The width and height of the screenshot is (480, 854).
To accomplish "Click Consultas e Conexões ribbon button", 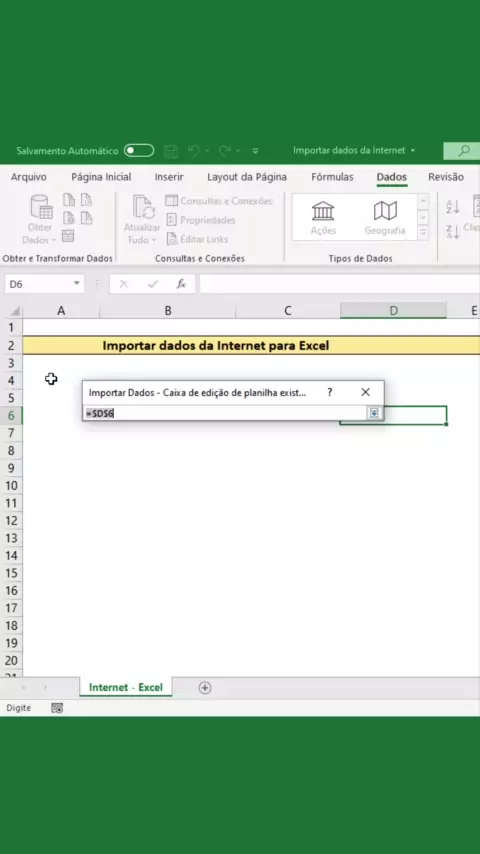I will pos(218,201).
